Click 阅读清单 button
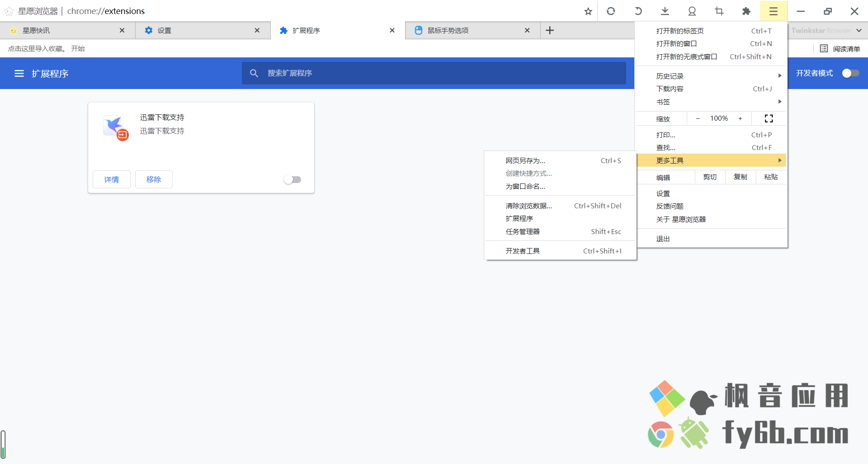Image resolution: width=868 pixels, height=464 pixels. pyautogui.click(x=840, y=48)
